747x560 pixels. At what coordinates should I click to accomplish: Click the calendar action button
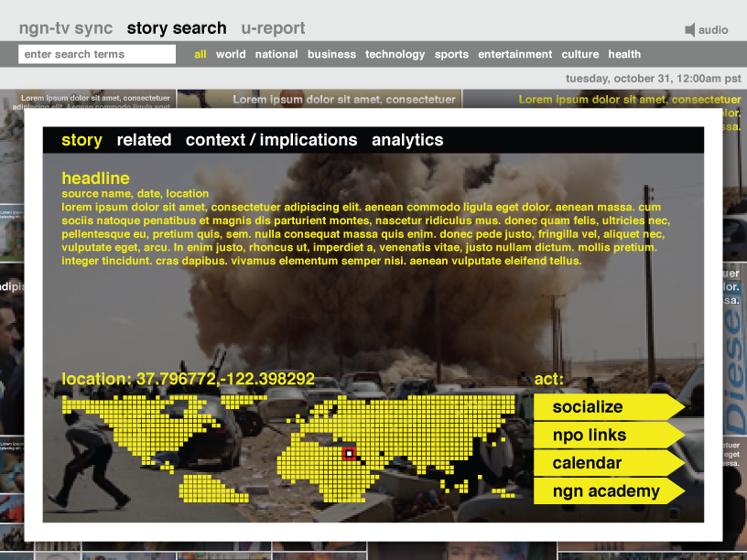[610, 463]
